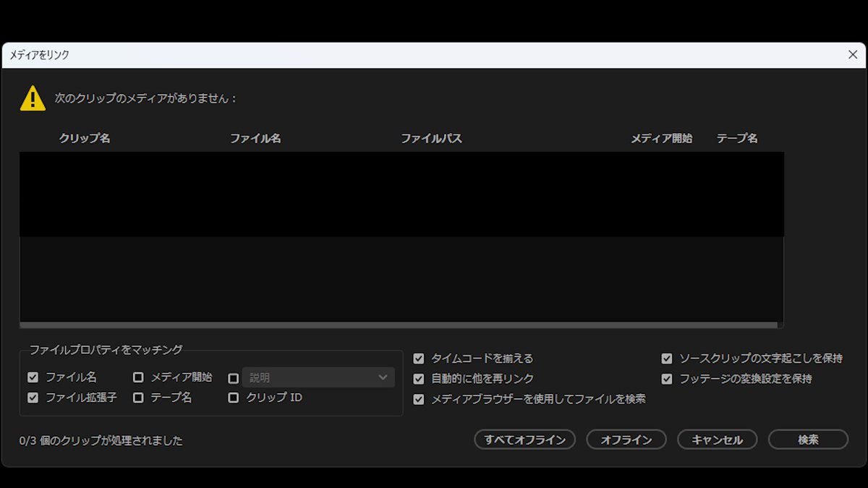This screenshot has width=868, height=488.
Task: Enable the メディア開始 matching checkbox
Action: (137, 377)
